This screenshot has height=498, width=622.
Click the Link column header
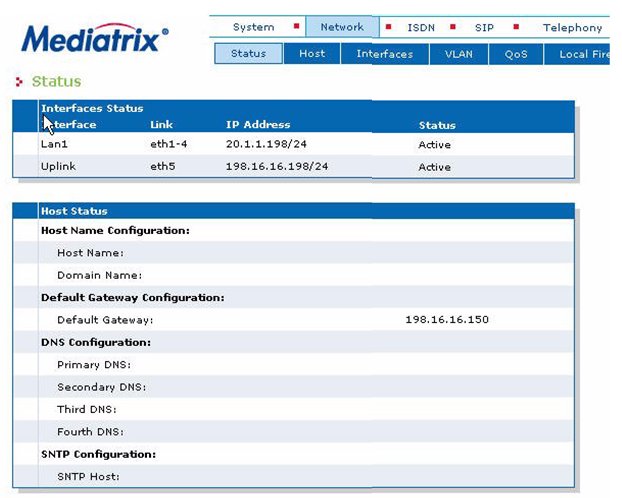[x=161, y=125]
